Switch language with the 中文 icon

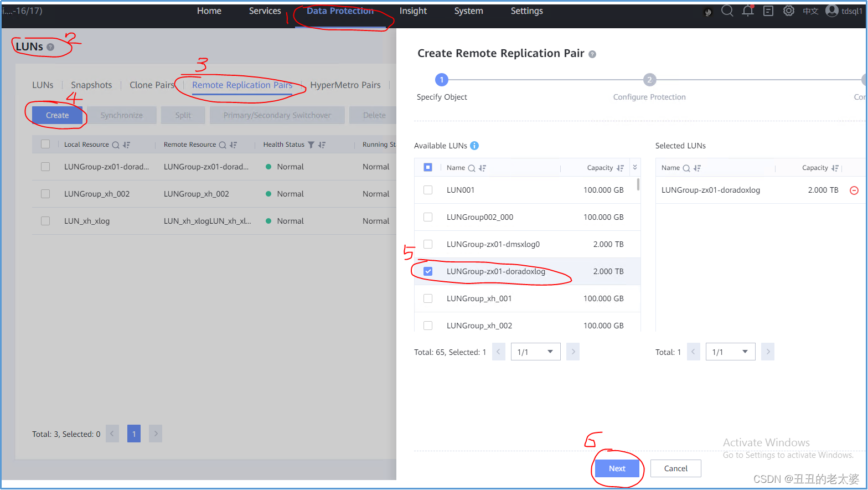(x=810, y=11)
